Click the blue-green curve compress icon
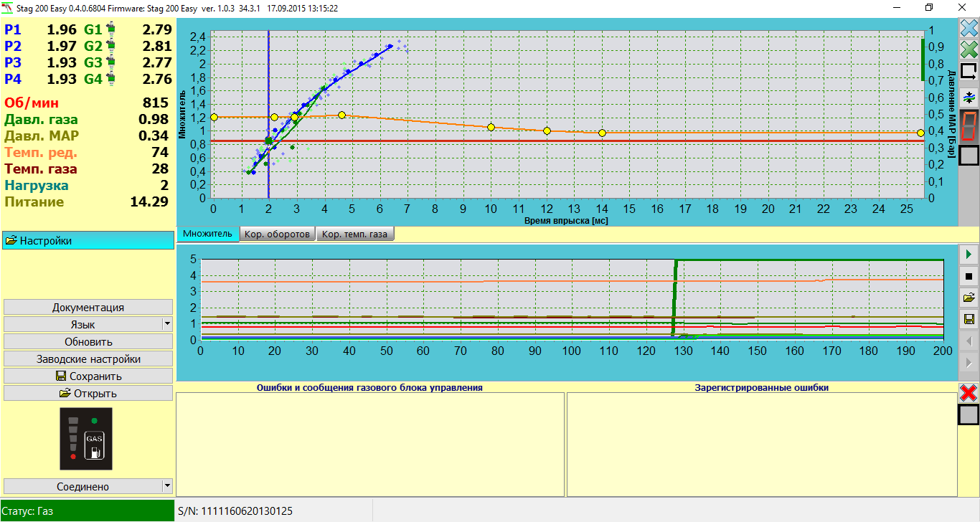The image size is (980, 522). (x=969, y=97)
